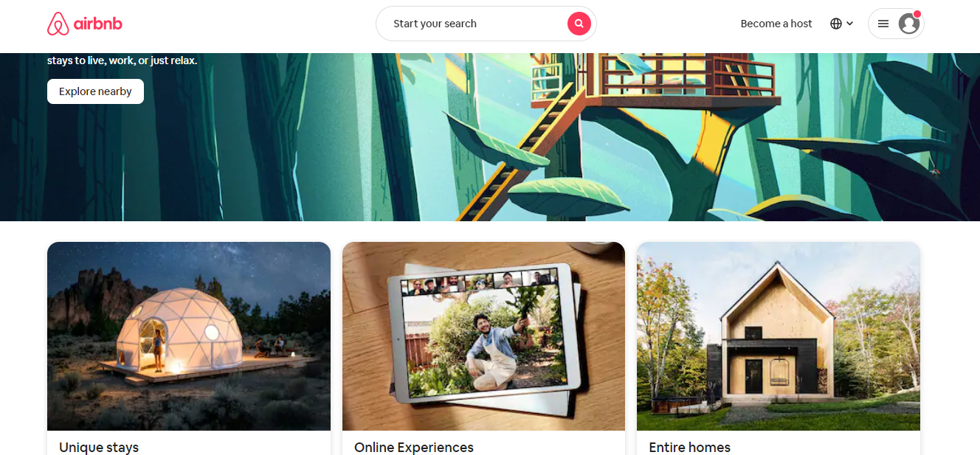Click the user profile avatar icon

coord(909,24)
